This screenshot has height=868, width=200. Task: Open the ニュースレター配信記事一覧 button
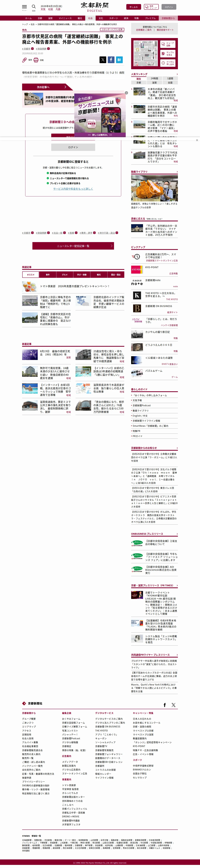pos(73,246)
